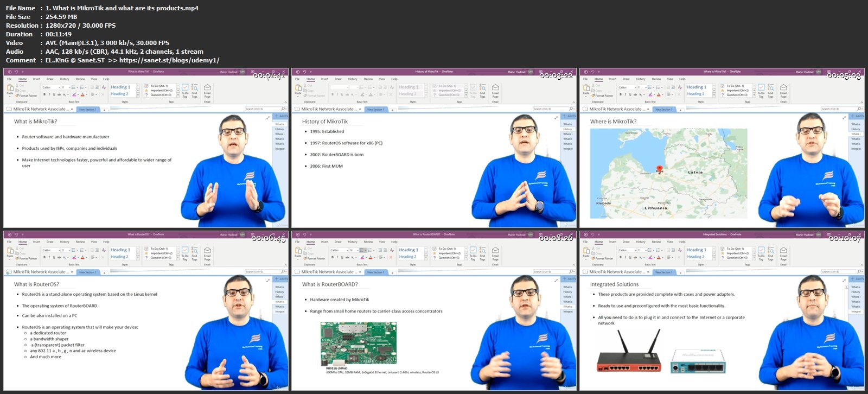Toggle Strikethrough in the 'Integrated Solutions' frame
The height and width of the screenshot is (394, 868).
pyautogui.click(x=635, y=257)
